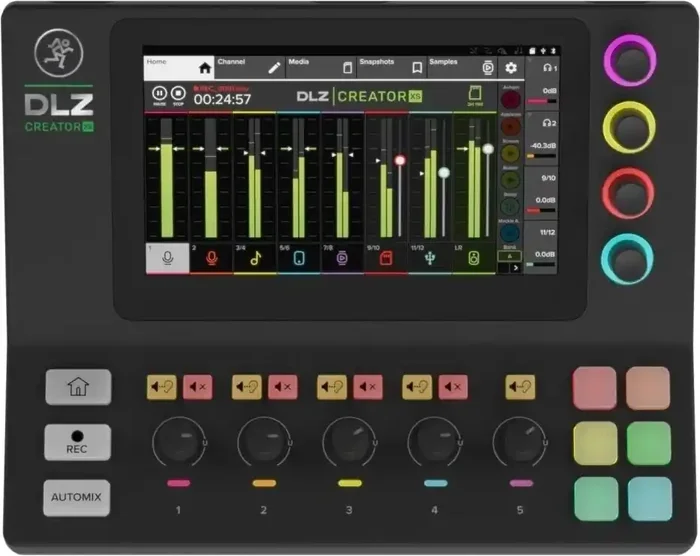This screenshot has width=700, height=556.
Task: Select the LR main output channel
Action: (x=474, y=258)
